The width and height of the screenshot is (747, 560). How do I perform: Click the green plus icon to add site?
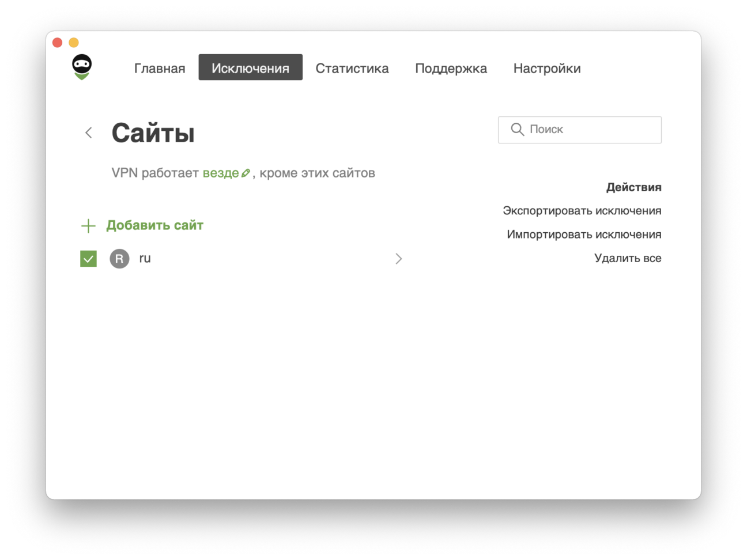pyautogui.click(x=88, y=226)
